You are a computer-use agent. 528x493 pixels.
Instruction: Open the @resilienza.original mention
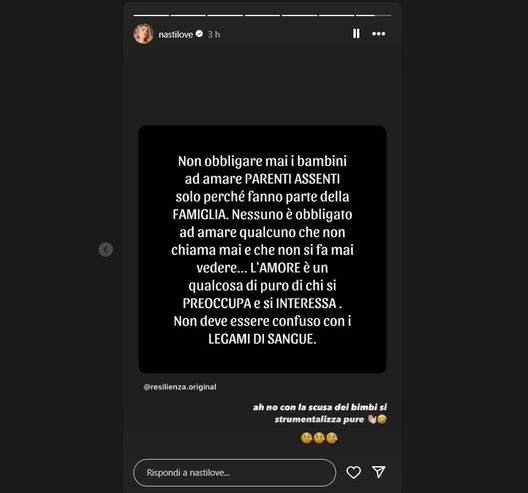[x=180, y=387]
